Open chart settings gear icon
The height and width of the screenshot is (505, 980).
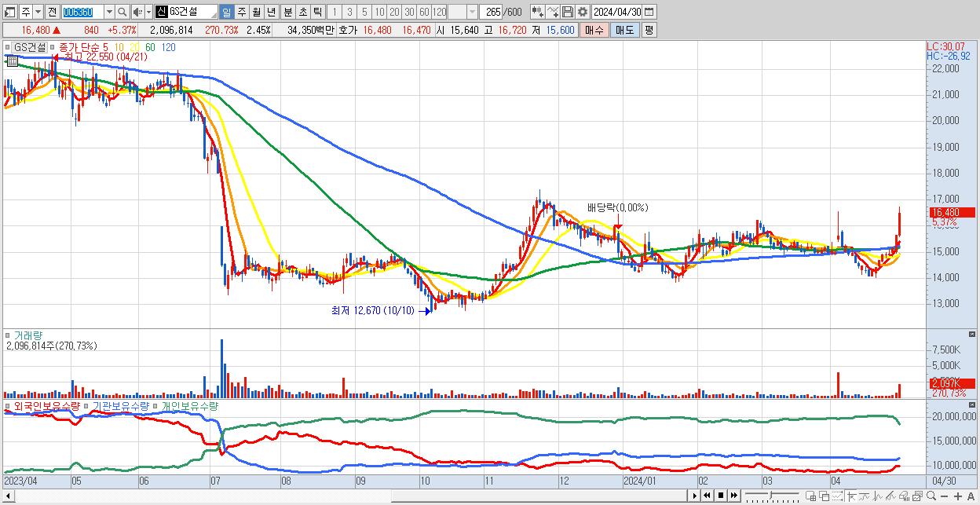583,12
